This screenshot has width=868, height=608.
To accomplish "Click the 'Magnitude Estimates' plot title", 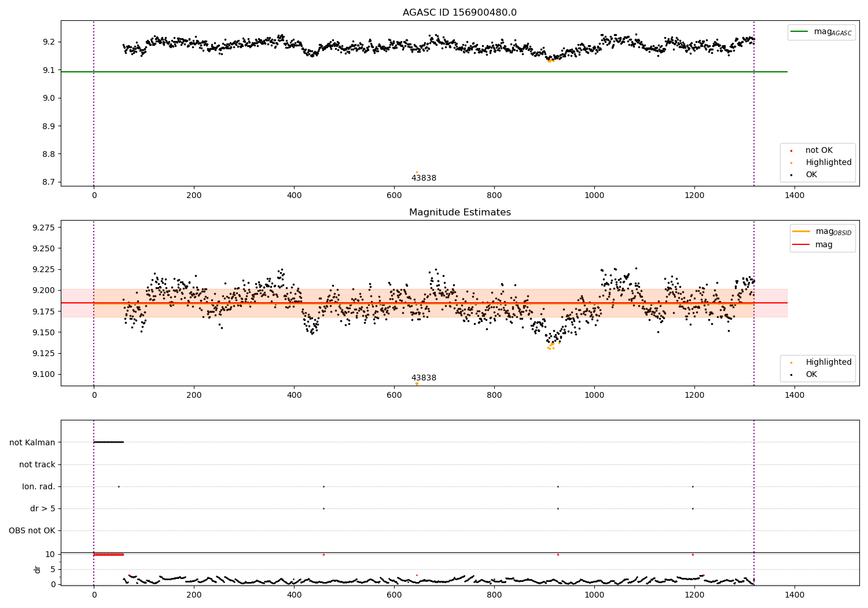I will [459, 213].
